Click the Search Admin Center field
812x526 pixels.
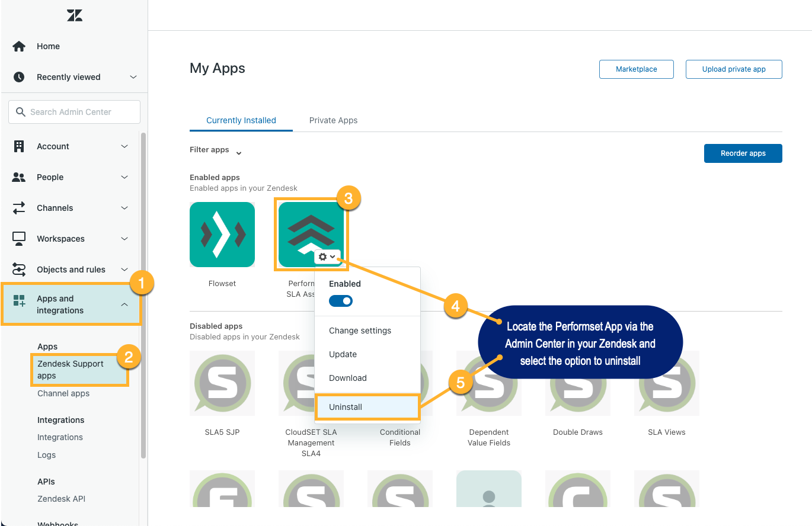(x=74, y=112)
